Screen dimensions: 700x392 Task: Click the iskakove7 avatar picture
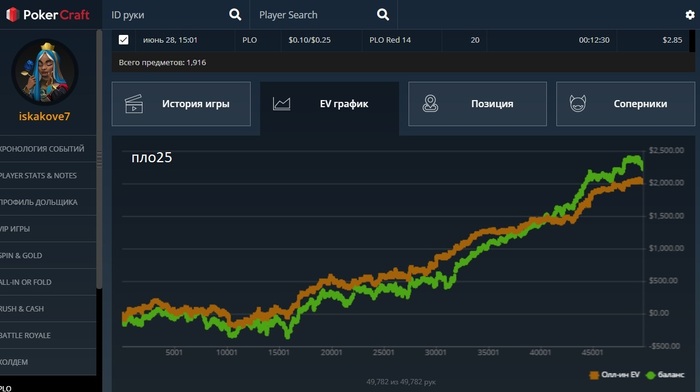click(45, 72)
